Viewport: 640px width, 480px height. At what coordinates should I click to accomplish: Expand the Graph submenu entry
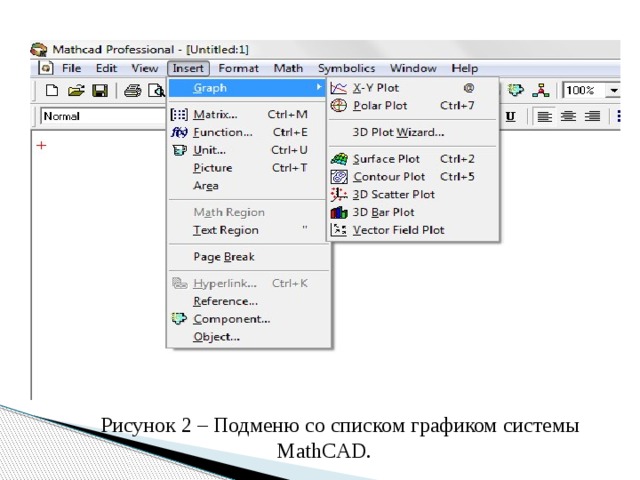[x=247, y=88]
